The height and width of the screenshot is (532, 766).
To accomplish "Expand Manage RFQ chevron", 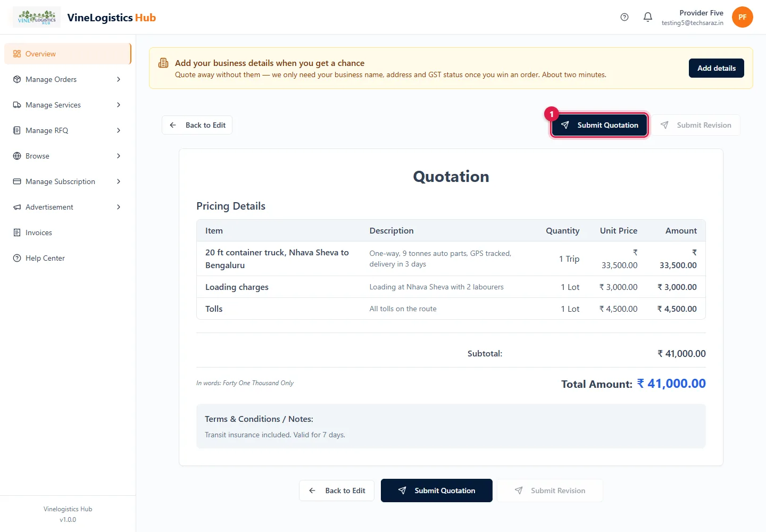I will 119,130.
